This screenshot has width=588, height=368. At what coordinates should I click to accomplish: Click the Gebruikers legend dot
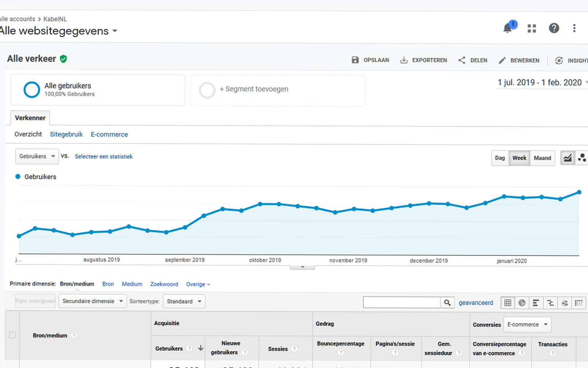click(x=18, y=176)
